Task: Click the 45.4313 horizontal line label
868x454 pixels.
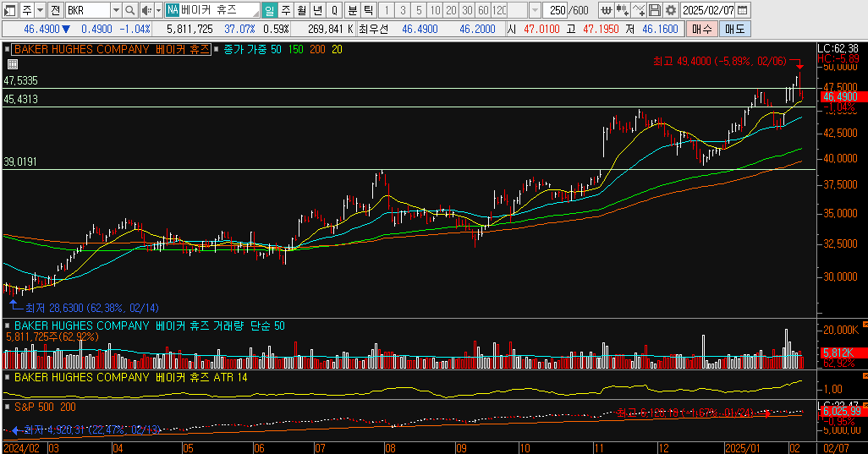Action: click(20, 100)
